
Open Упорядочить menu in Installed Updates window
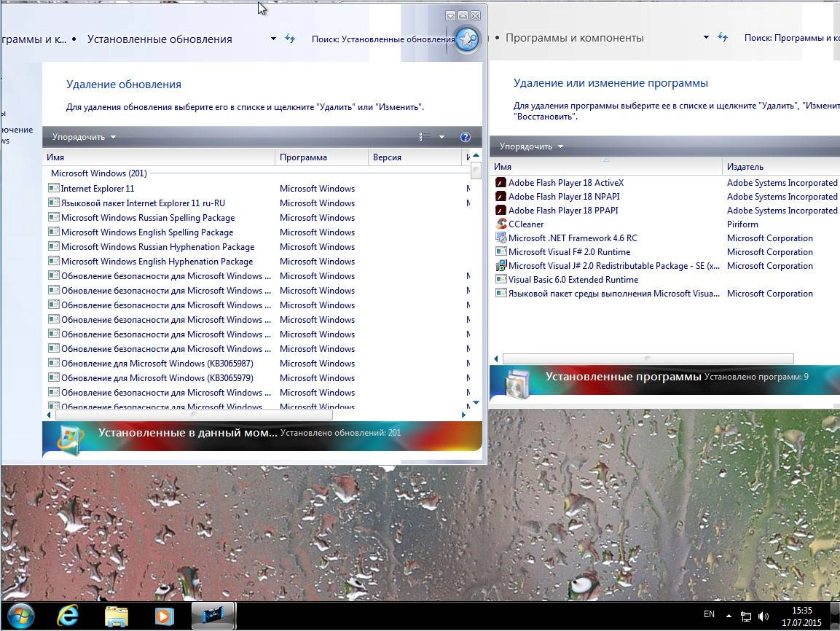pyautogui.click(x=84, y=137)
